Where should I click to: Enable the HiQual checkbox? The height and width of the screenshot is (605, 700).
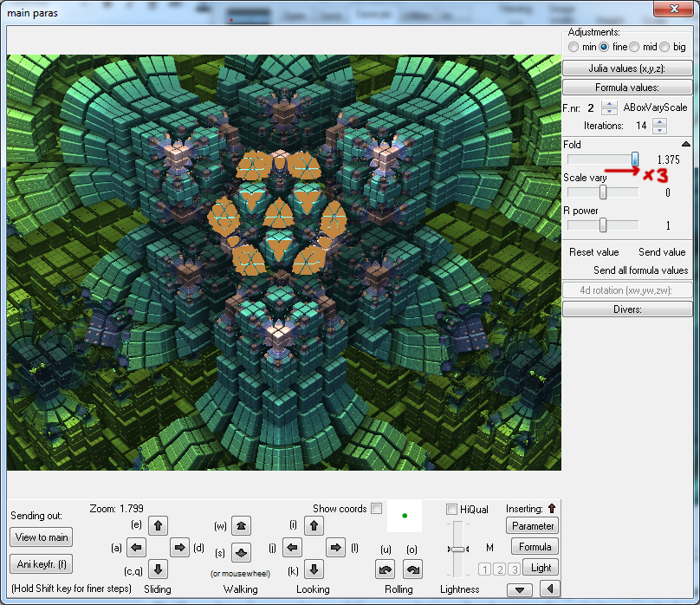(450, 510)
